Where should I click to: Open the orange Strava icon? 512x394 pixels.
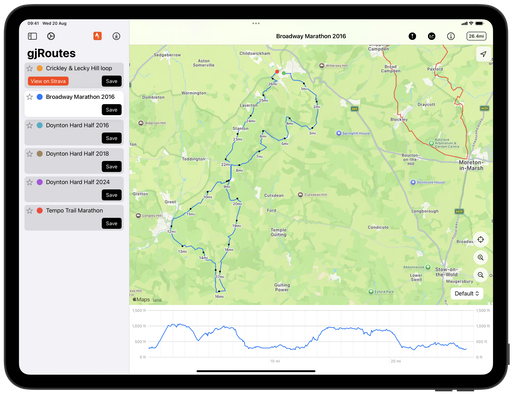click(x=97, y=36)
